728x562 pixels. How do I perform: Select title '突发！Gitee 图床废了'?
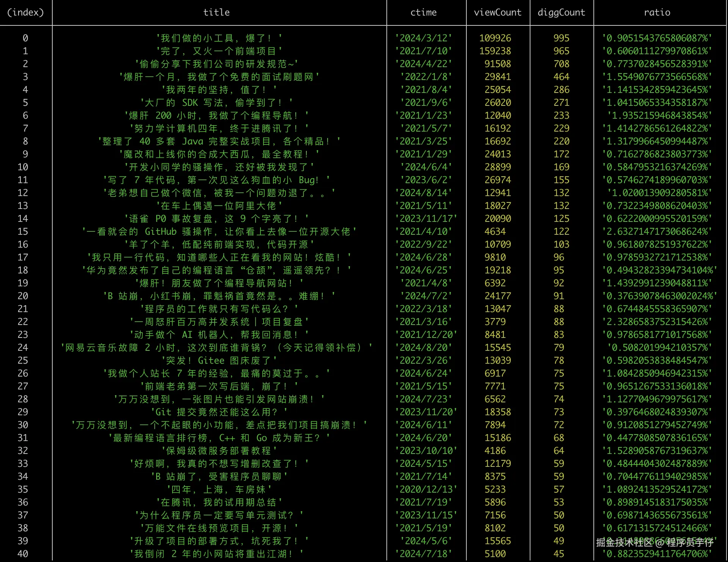click(x=219, y=361)
